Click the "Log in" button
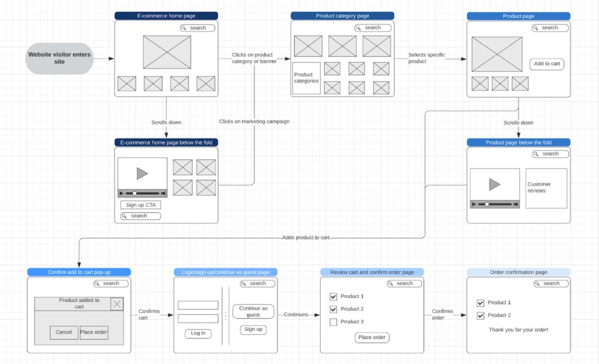599x364 pixels. click(198, 334)
